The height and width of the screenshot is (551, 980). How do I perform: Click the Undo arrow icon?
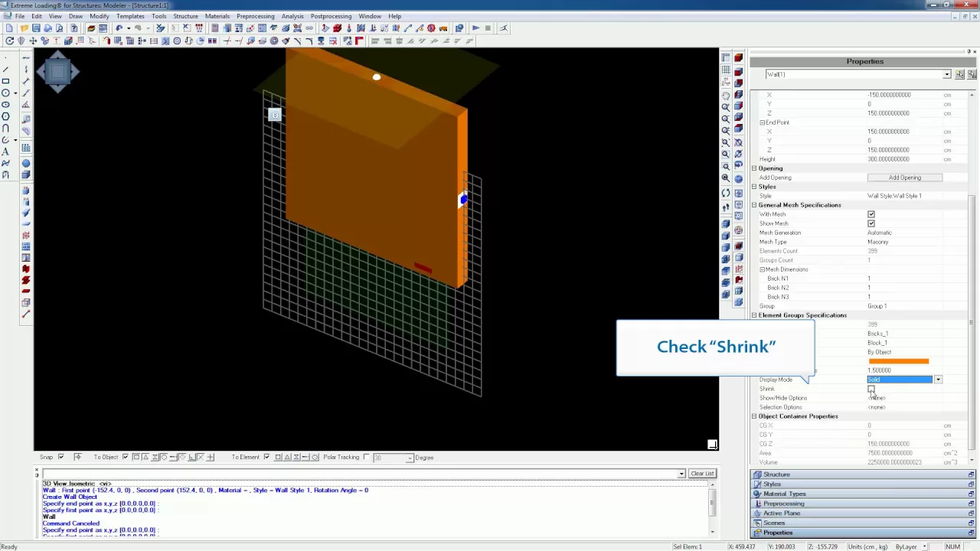tap(119, 28)
